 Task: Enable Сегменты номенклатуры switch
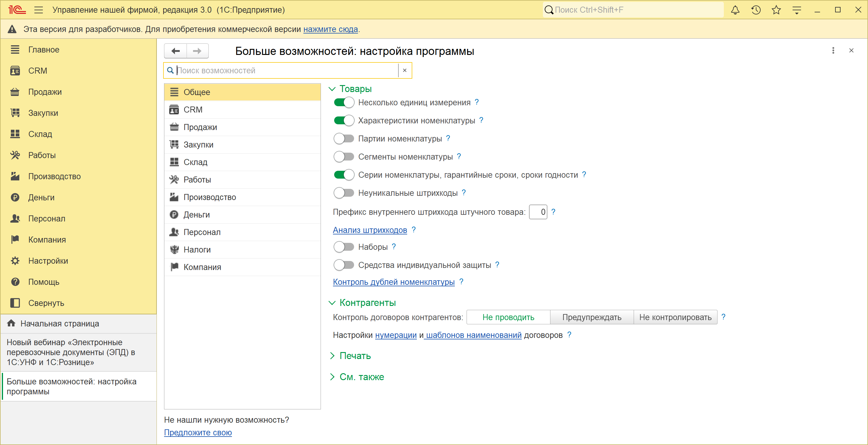[344, 157]
